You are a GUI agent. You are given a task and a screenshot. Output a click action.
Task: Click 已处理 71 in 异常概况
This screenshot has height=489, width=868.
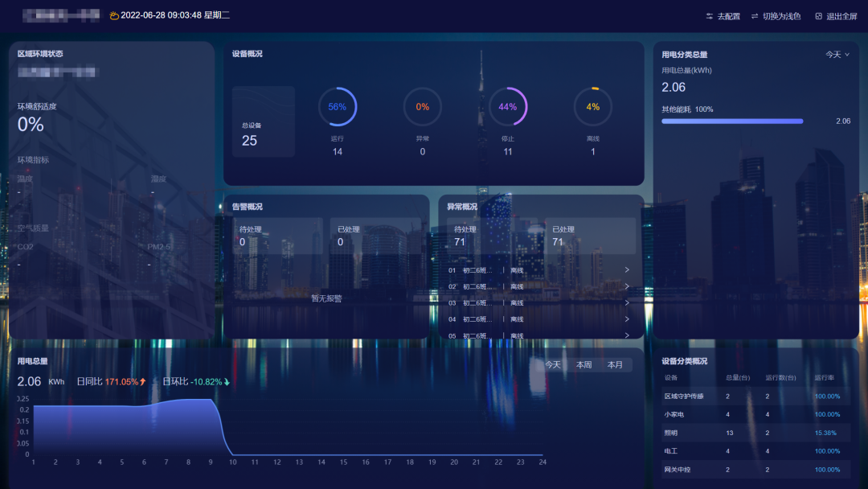coord(590,236)
